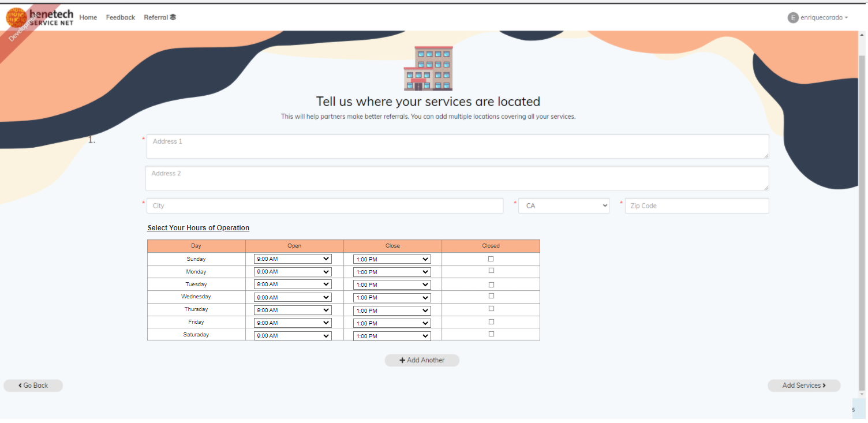
Task: Click the building illustration above the heading
Action: (428, 68)
